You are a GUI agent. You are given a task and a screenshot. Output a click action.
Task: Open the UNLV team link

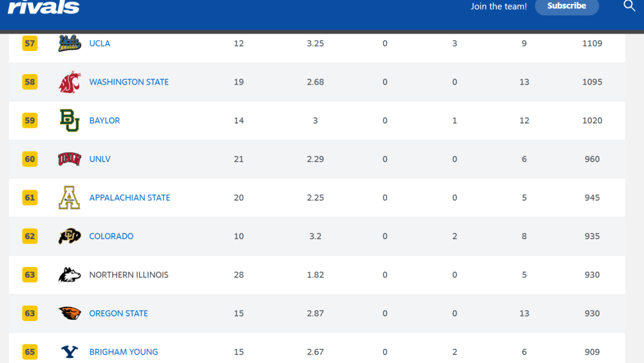(100, 159)
